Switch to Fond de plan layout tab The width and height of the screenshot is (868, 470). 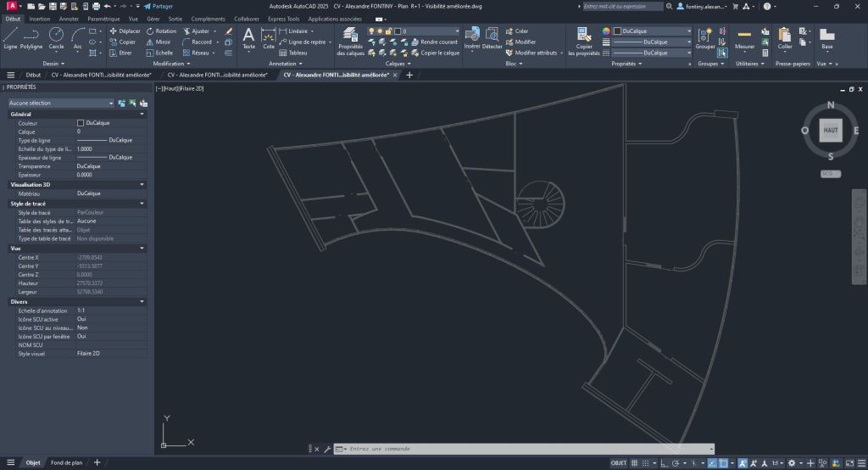(x=66, y=462)
